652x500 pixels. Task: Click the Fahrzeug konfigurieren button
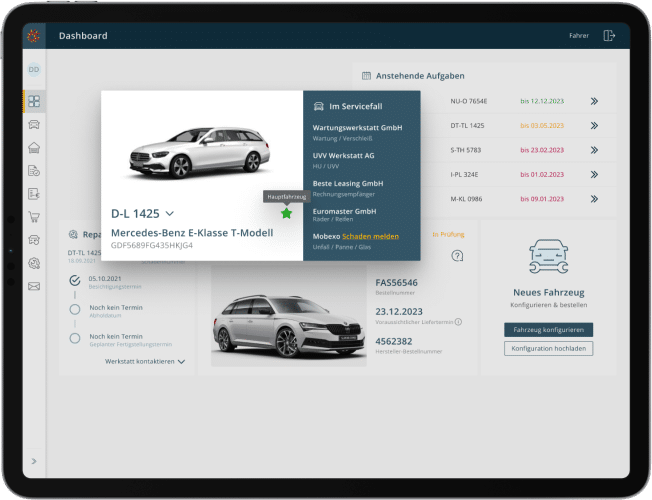tap(548, 330)
